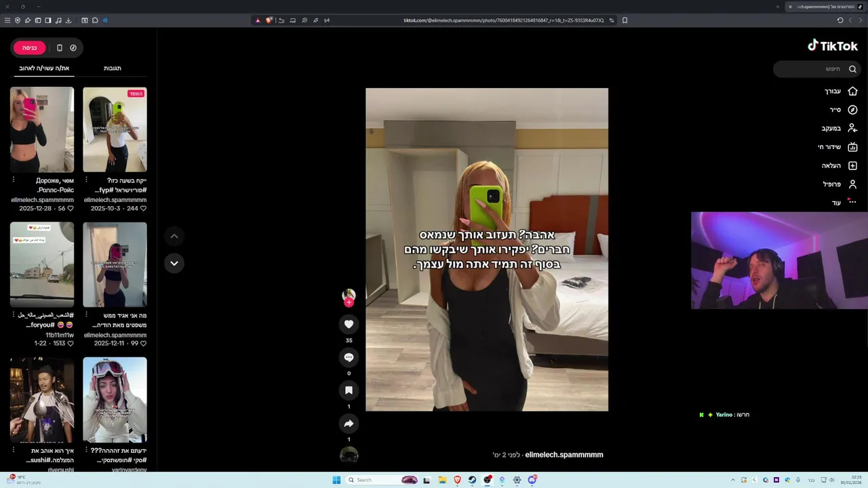Click the purple triangle extension icon
This screenshot has width=868, height=488.
tap(258, 20)
